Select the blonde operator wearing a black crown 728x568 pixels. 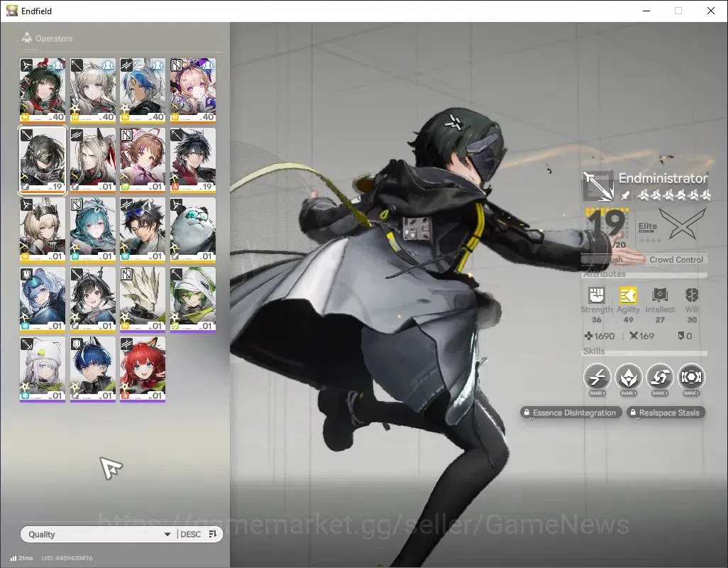(43, 230)
